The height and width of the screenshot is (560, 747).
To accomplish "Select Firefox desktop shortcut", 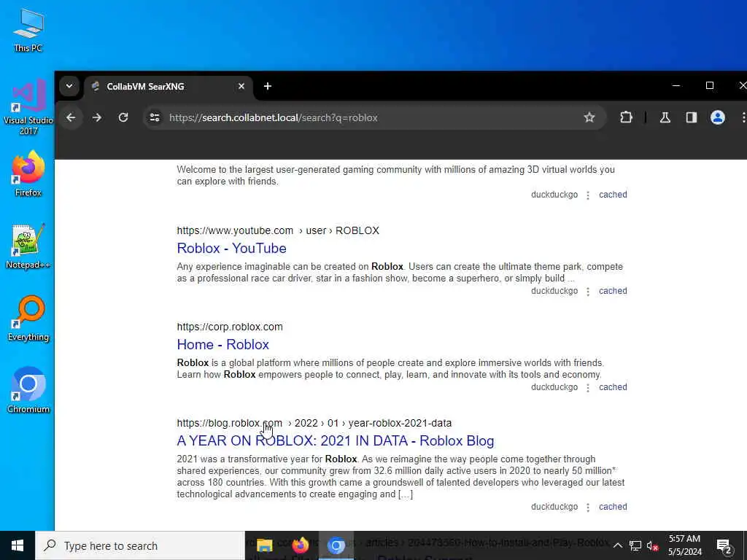I will point(28,174).
